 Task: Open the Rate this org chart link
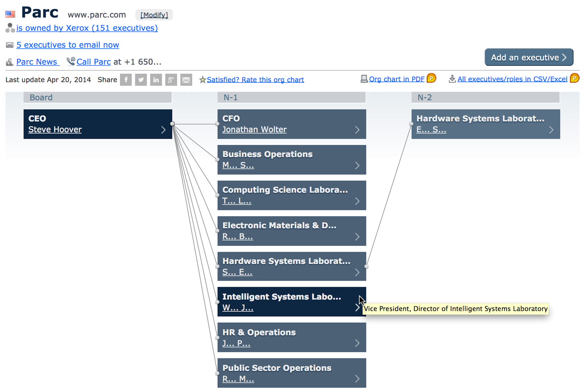(255, 80)
